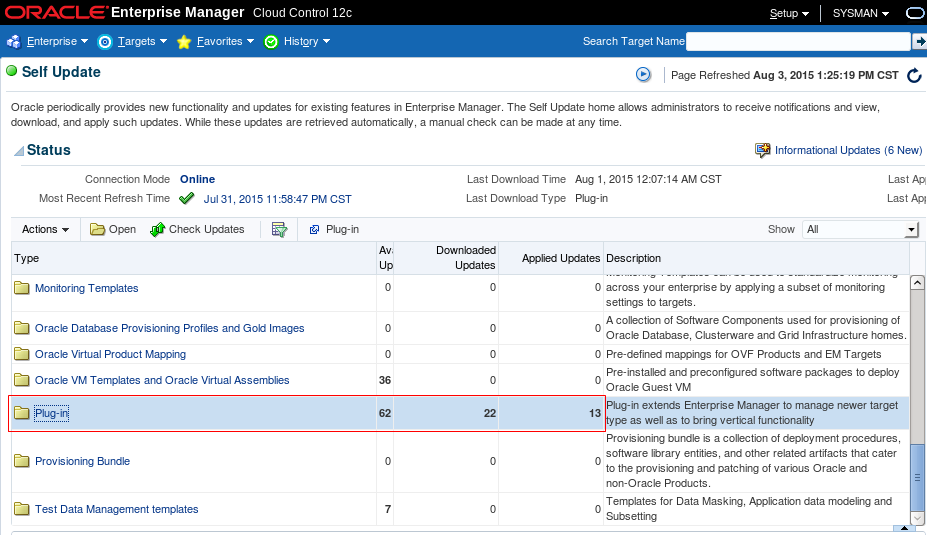Open the Targets menu
927x535 pixels.
pyautogui.click(x=142, y=41)
